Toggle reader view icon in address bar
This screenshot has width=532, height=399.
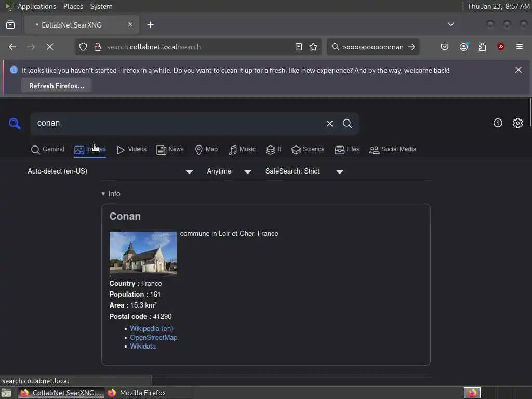(299, 47)
